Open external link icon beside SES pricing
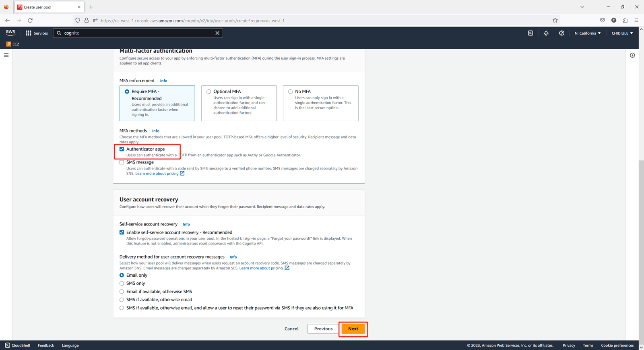This screenshot has width=644, height=350. tap(287, 268)
